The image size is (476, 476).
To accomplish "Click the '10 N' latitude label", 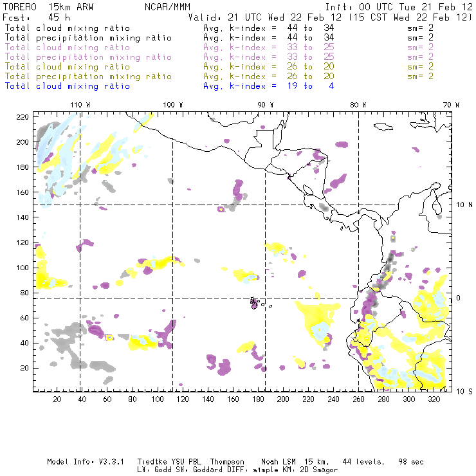I will coord(464,205).
